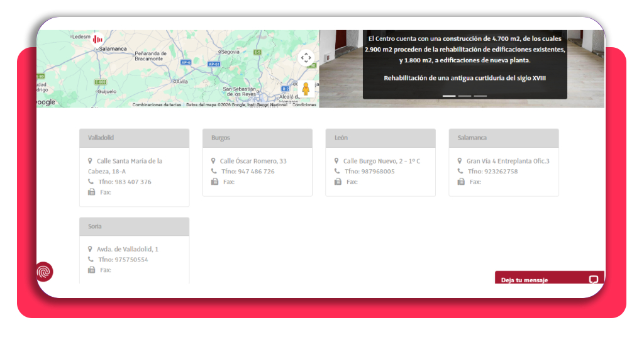
Task: Click address Calle Burgo Nuevo, 2
Action: [382, 161]
